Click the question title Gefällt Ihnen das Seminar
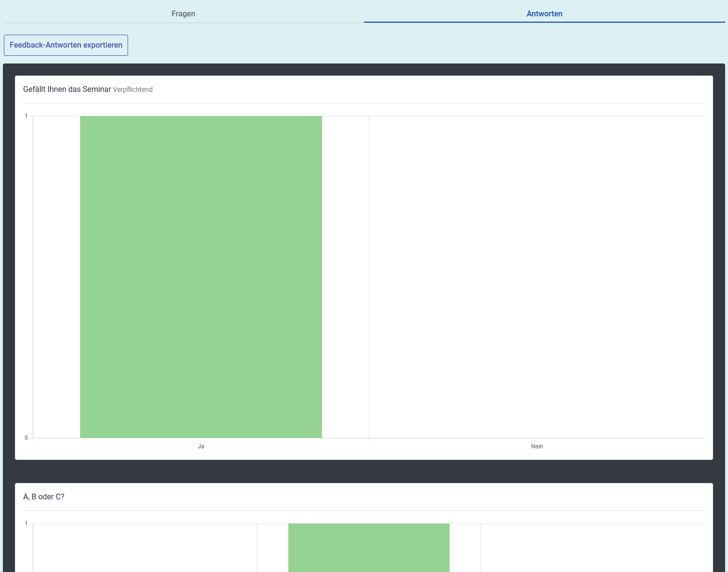This screenshot has width=728, height=572. [67, 89]
